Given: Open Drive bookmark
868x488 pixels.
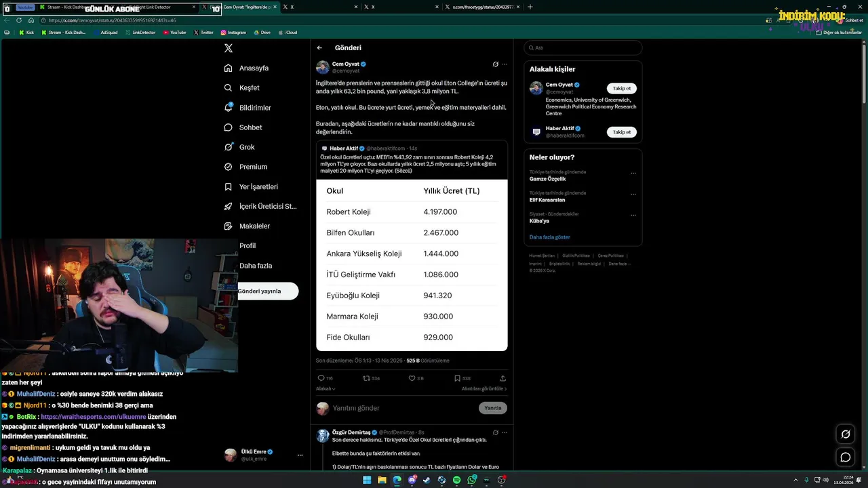Looking at the screenshot, I should (262, 33).
